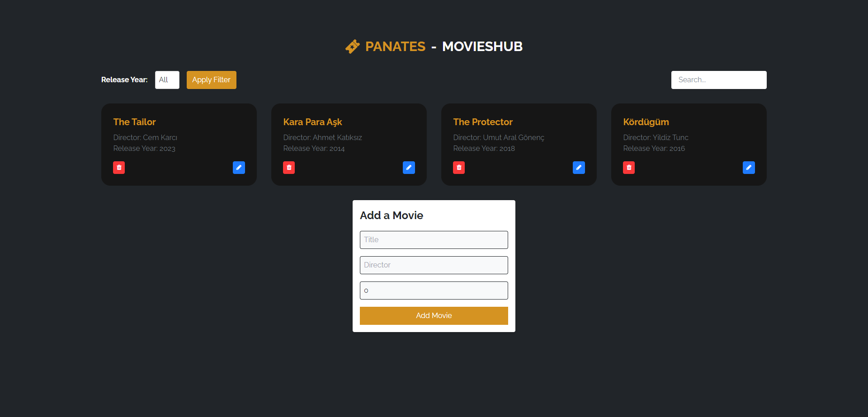Click PANATES header text
The height and width of the screenshot is (417, 868).
pos(395,47)
